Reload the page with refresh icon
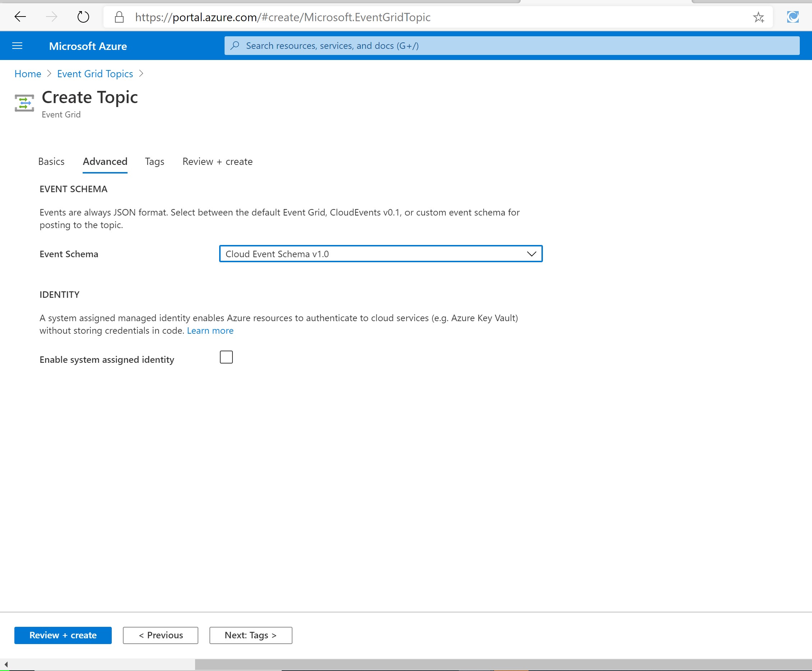 pos(83,17)
